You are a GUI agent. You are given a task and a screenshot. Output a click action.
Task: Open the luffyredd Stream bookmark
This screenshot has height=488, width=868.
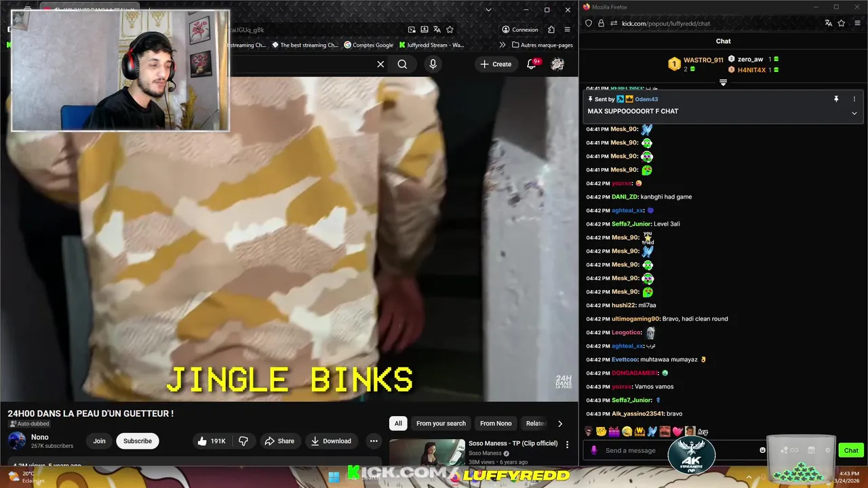point(431,45)
